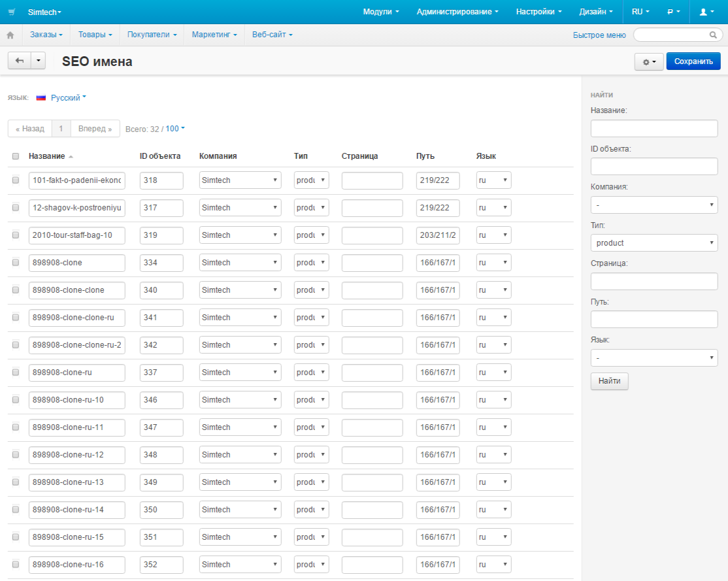Screen dimensions: 728x581
Task: Tick the checkbox for 898908-clone row
Action: (x=16, y=263)
